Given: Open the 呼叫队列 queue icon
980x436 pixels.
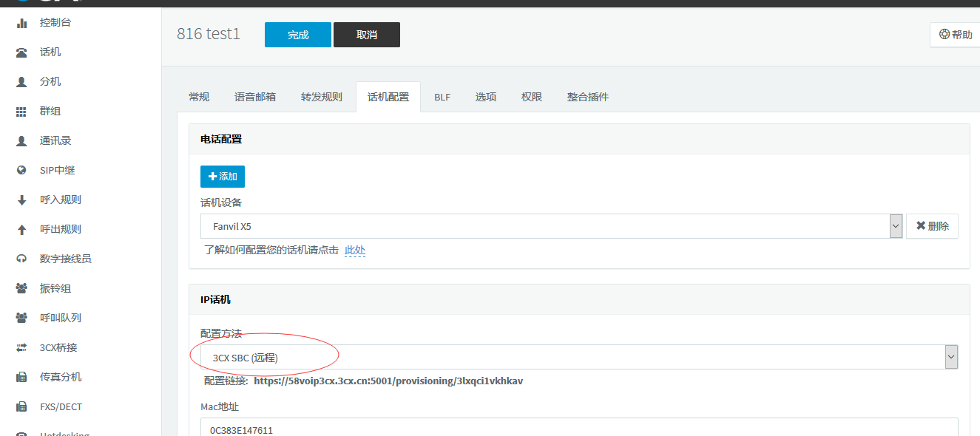Looking at the screenshot, I should click(21, 319).
